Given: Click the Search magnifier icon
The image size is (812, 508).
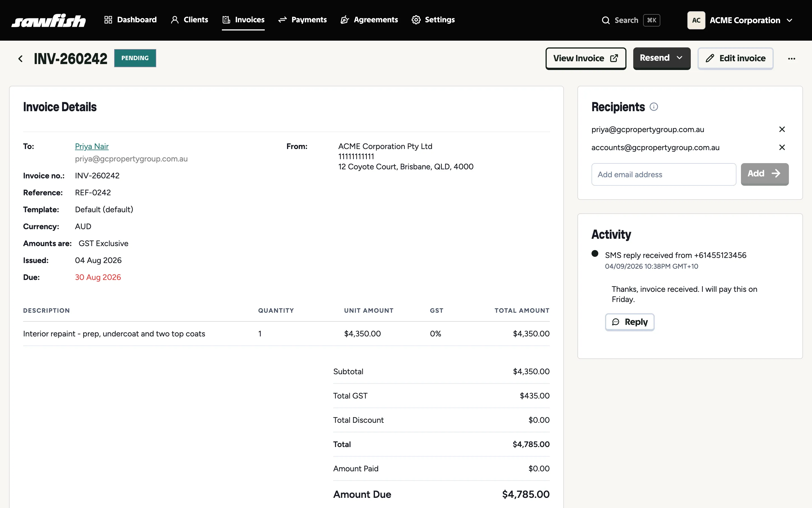Looking at the screenshot, I should 606,21.
